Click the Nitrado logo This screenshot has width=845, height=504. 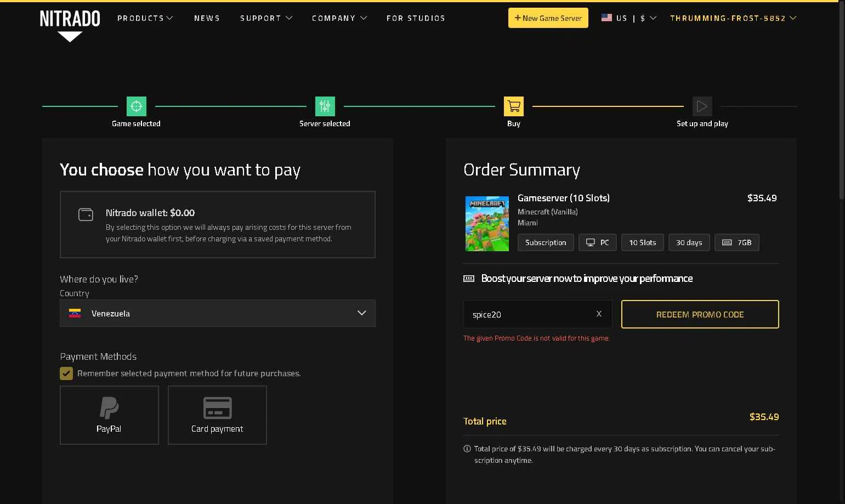pyautogui.click(x=70, y=25)
